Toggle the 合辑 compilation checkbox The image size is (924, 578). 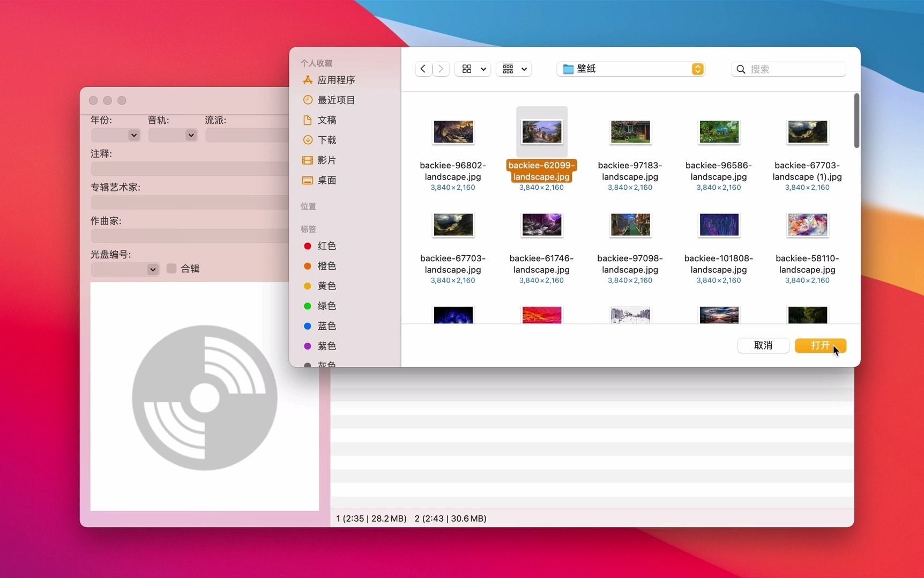click(x=172, y=268)
